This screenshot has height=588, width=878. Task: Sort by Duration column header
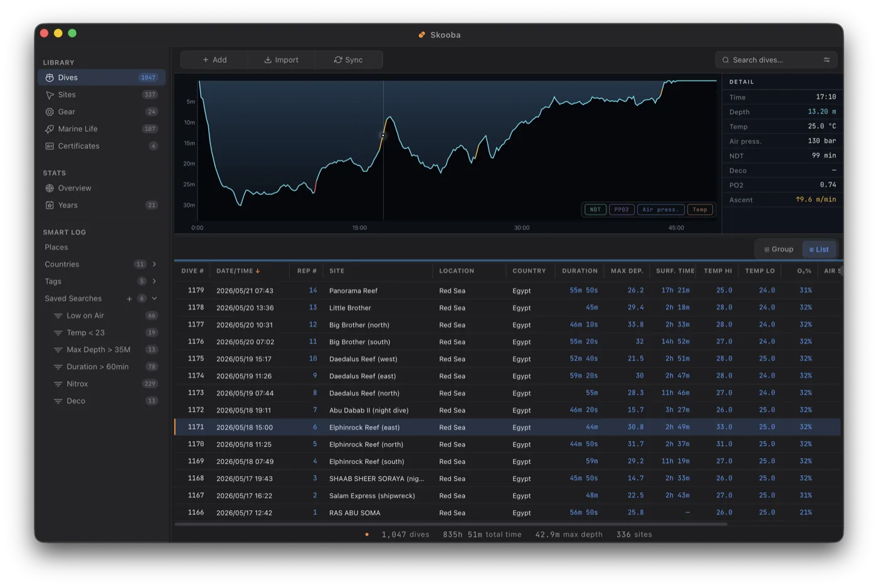click(579, 271)
